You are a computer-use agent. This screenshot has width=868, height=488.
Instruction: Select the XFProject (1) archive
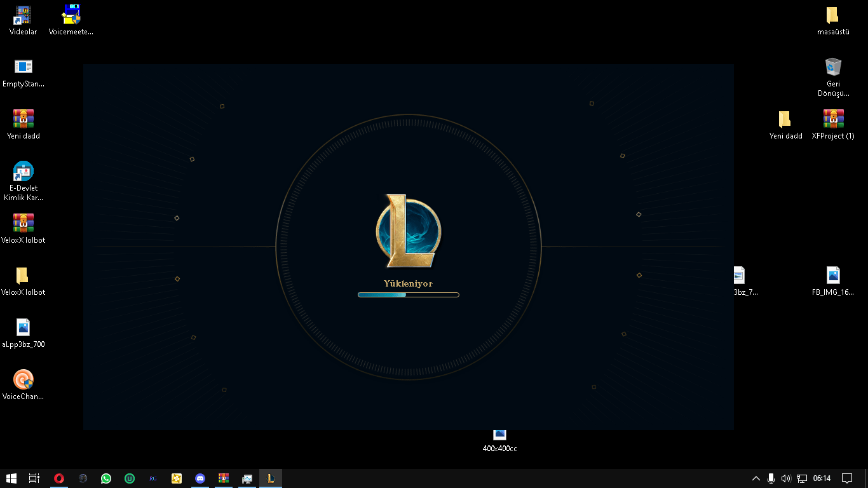[833, 124]
